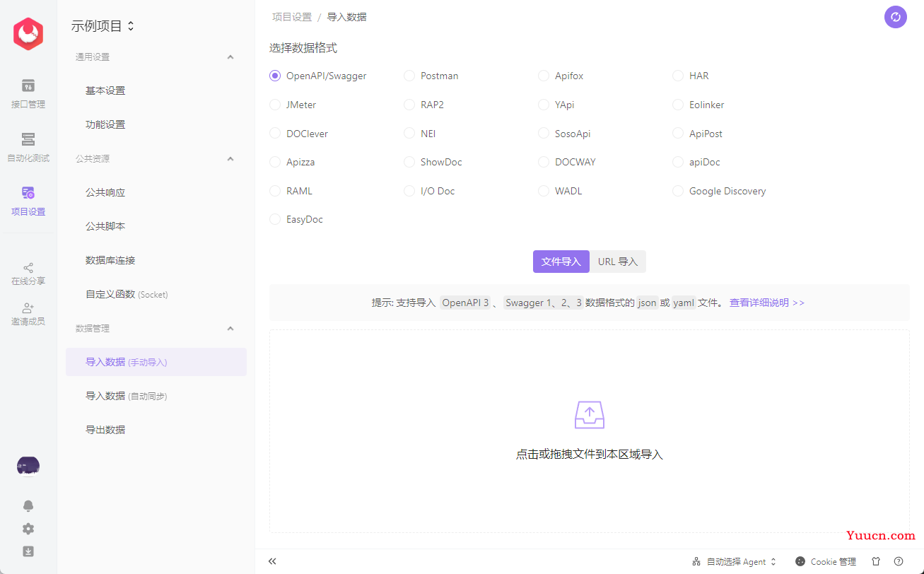This screenshot has height=574, width=924.
Task: Click the user avatar
Action: point(28,466)
